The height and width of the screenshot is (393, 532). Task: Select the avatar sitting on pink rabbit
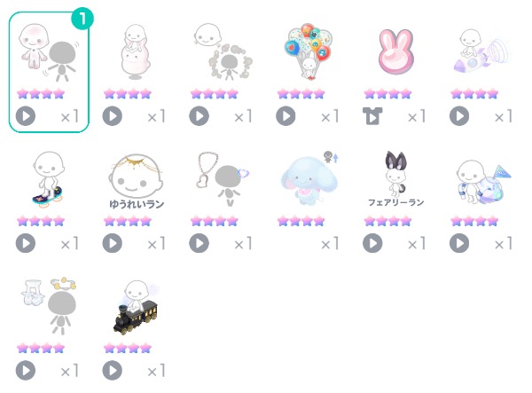(x=136, y=51)
